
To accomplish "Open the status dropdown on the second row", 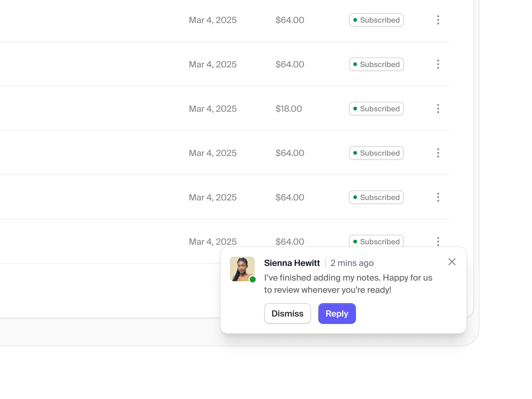I will point(376,64).
